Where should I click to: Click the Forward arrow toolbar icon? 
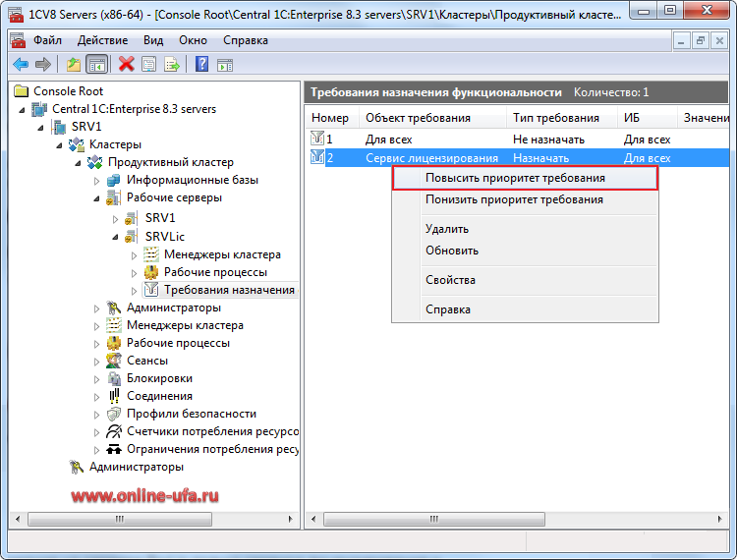[43, 64]
